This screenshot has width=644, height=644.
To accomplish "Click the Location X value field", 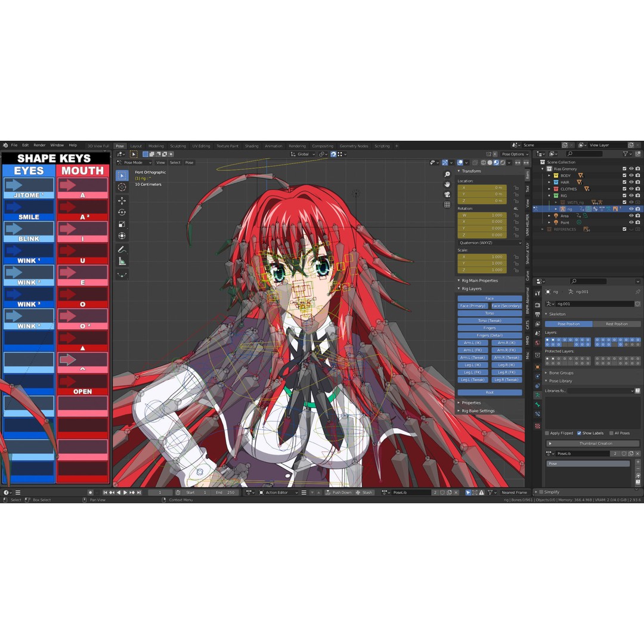I will (482, 188).
